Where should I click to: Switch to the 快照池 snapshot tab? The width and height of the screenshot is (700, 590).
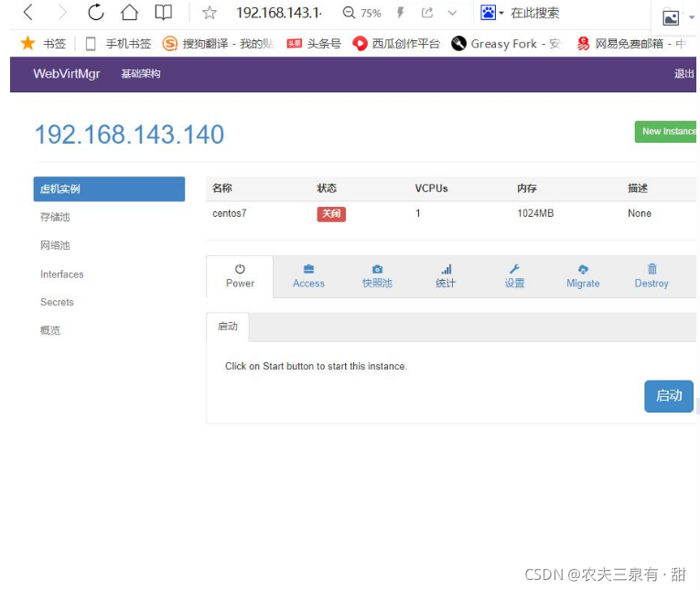[x=377, y=276]
